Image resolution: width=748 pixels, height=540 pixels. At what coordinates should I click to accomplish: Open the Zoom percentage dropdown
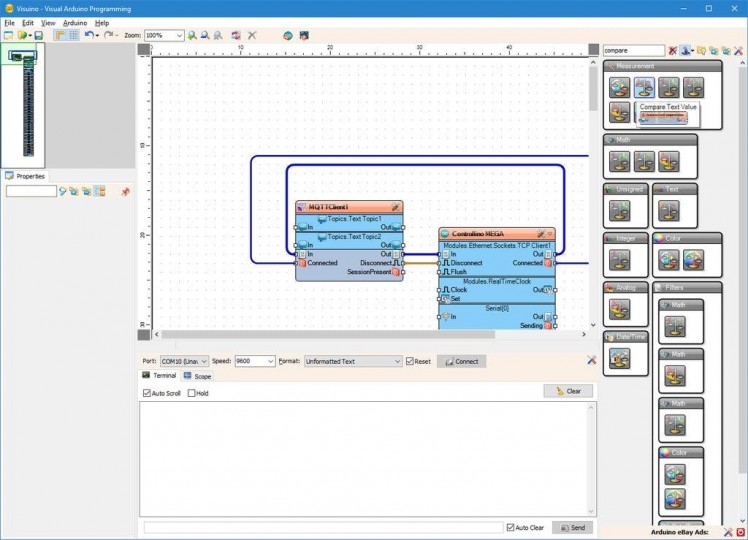coord(179,35)
